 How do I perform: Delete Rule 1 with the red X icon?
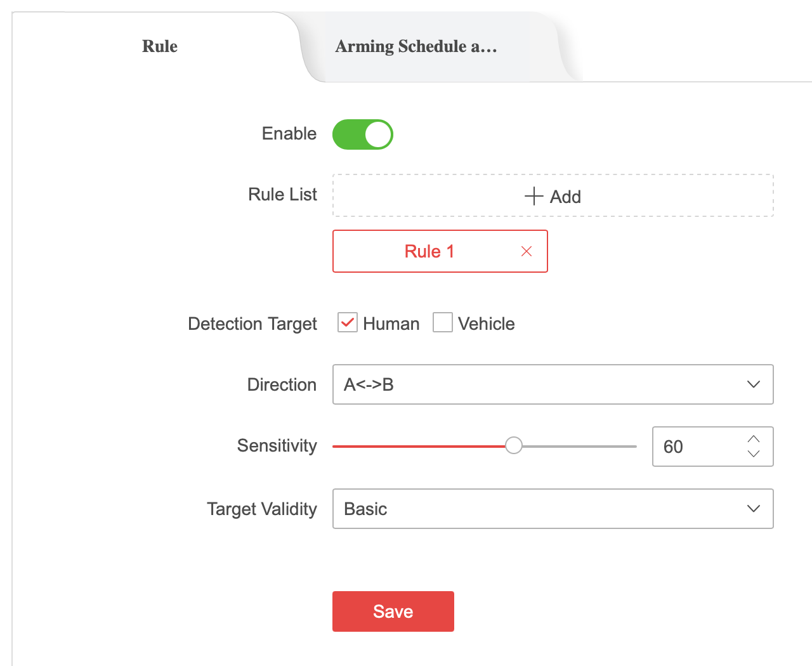pos(526,252)
